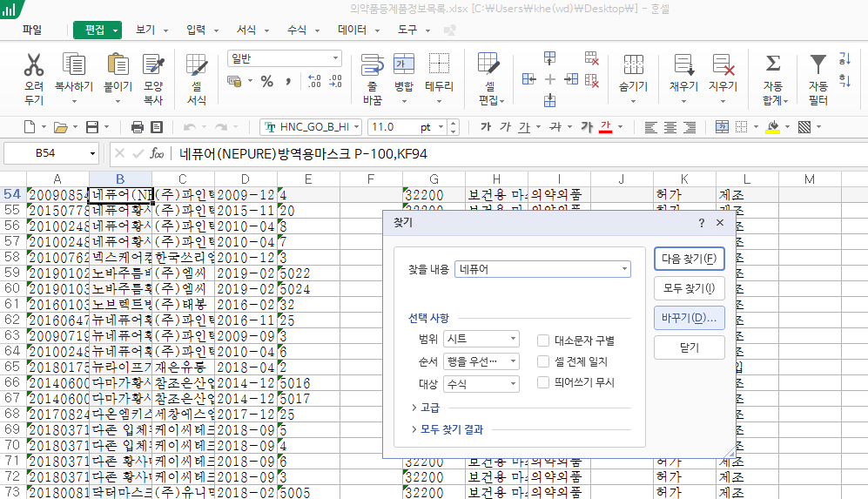Click the Find dialog help question mark
The height and width of the screenshot is (499, 868).
click(x=702, y=223)
